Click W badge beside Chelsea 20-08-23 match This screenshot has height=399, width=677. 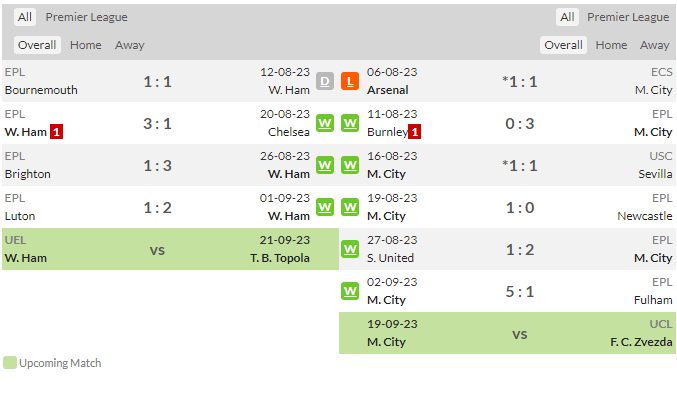pos(325,124)
